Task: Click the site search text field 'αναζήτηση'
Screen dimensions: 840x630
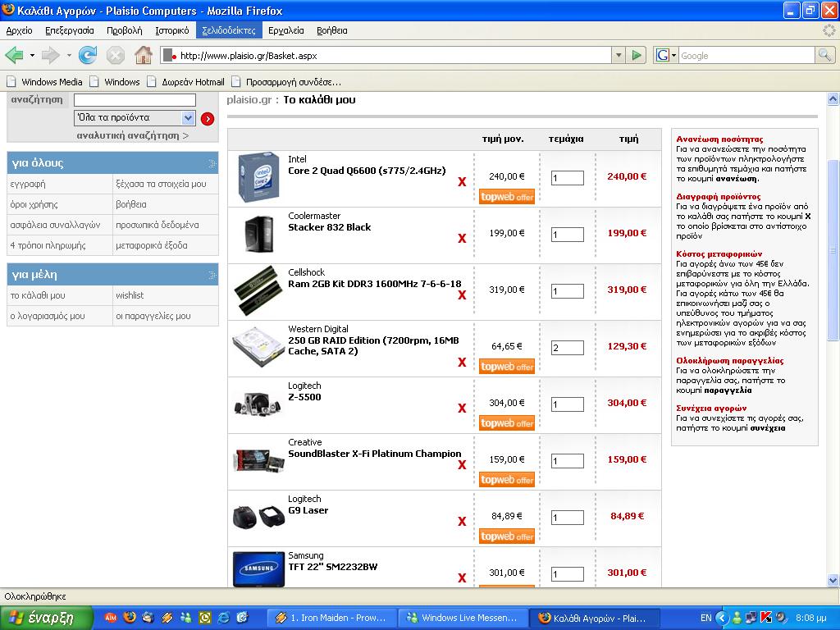Action: 135,100
